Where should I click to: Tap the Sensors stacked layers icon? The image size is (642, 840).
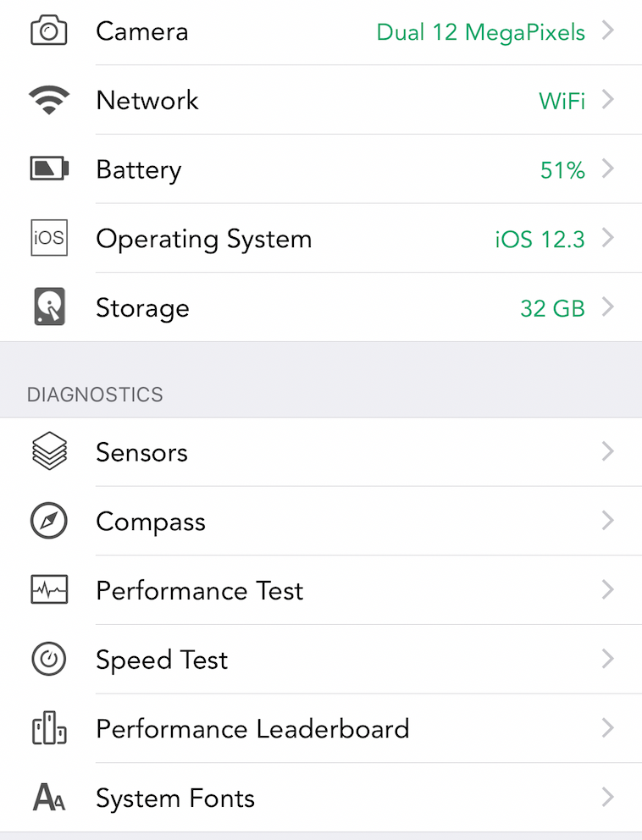click(49, 451)
